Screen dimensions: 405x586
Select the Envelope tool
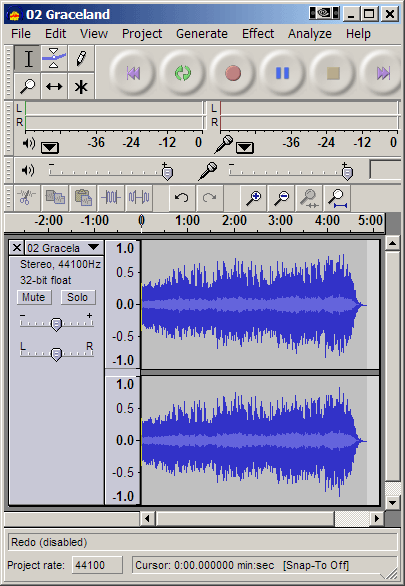pyautogui.click(x=54, y=59)
